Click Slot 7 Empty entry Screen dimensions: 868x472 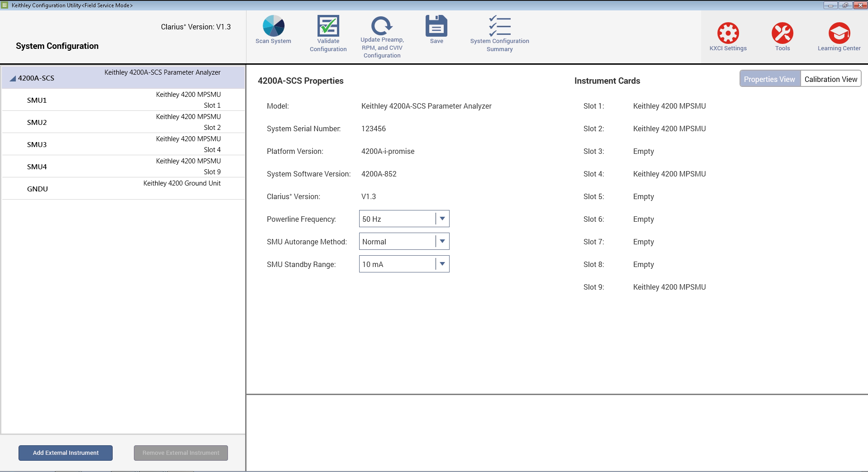[644, 242]
